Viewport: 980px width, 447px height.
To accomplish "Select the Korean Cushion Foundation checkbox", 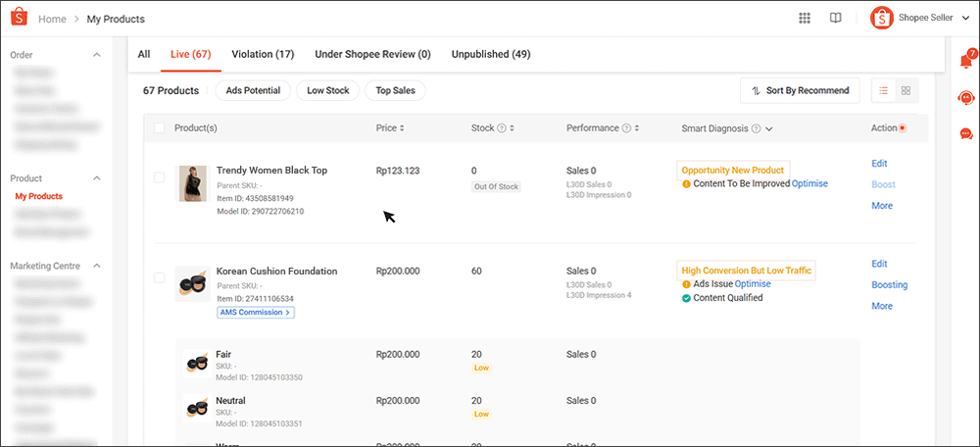I will 160,278.
